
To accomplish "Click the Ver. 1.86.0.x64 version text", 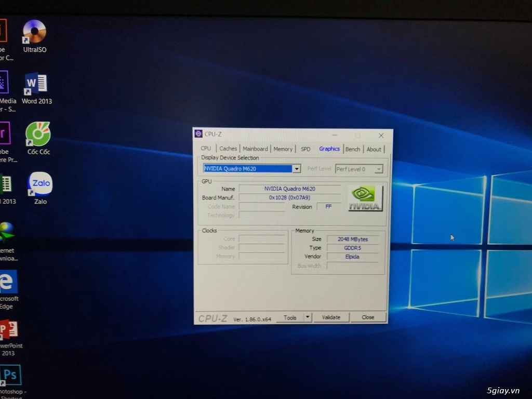I will coord(252,320).
